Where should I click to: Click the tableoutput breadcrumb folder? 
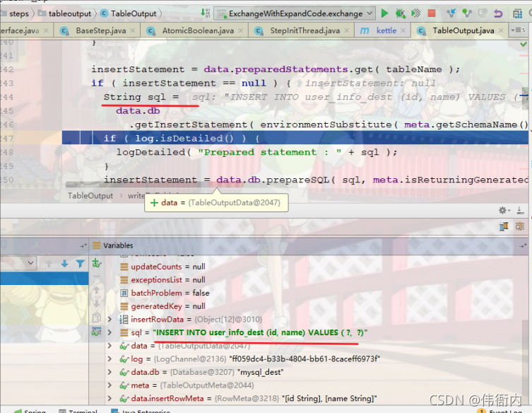64,13
